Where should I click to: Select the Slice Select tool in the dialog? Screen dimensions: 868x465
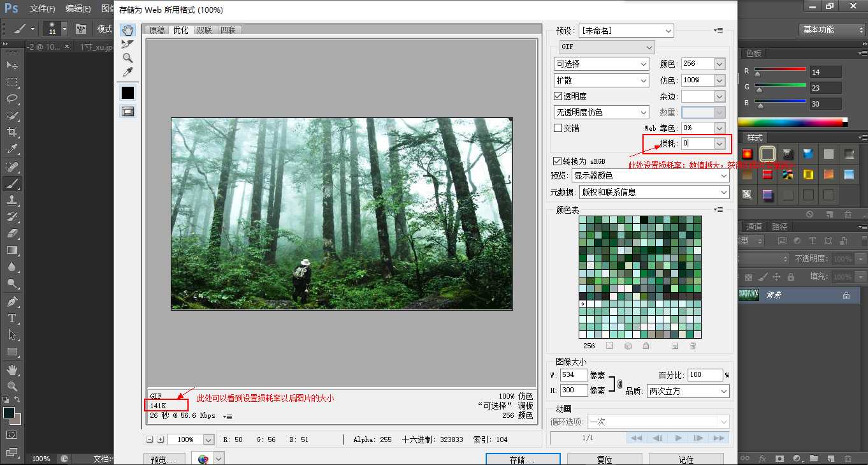tap(127, 44)
